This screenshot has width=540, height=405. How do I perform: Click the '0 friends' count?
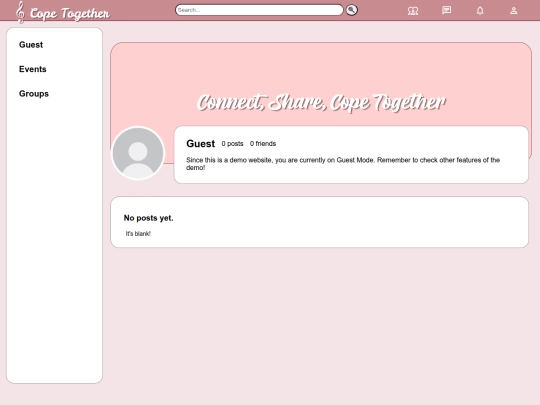pyautogui.click(x=263, y=144)
